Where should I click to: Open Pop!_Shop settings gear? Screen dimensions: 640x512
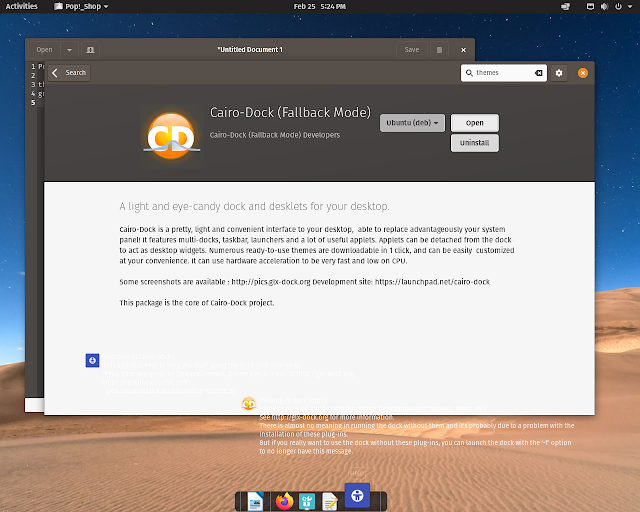[x=559, y=73]
